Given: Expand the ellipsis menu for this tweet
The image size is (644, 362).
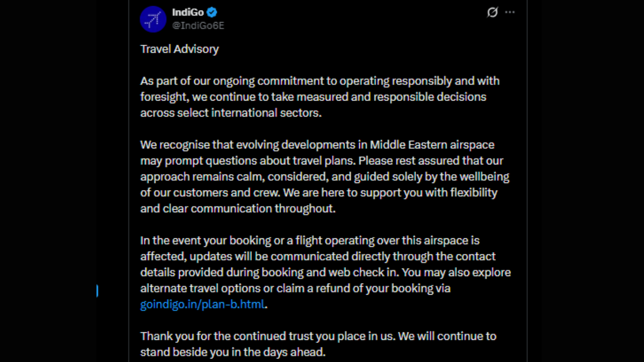Looking at the screenshot, I should [x=510, y=12].
